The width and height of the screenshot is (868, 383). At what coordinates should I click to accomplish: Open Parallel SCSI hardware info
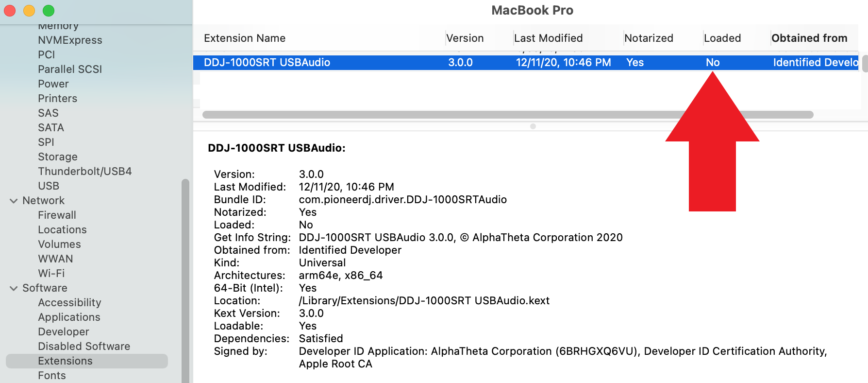(70, 70)
